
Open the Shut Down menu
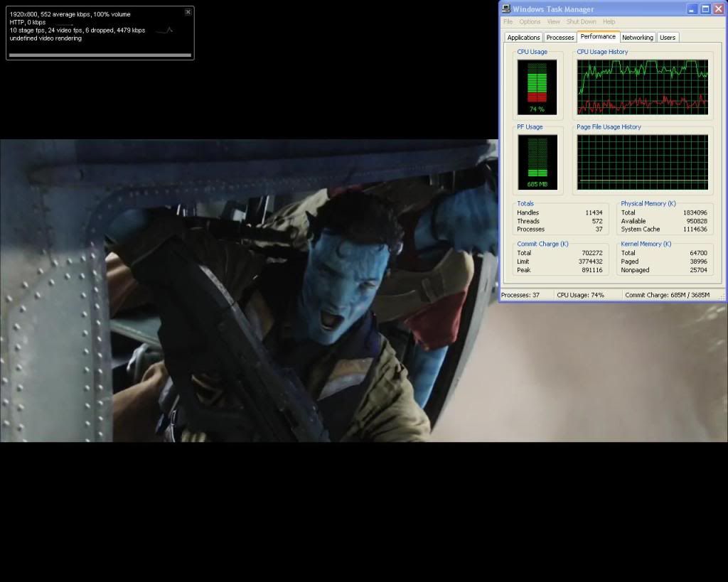(581, 22)
